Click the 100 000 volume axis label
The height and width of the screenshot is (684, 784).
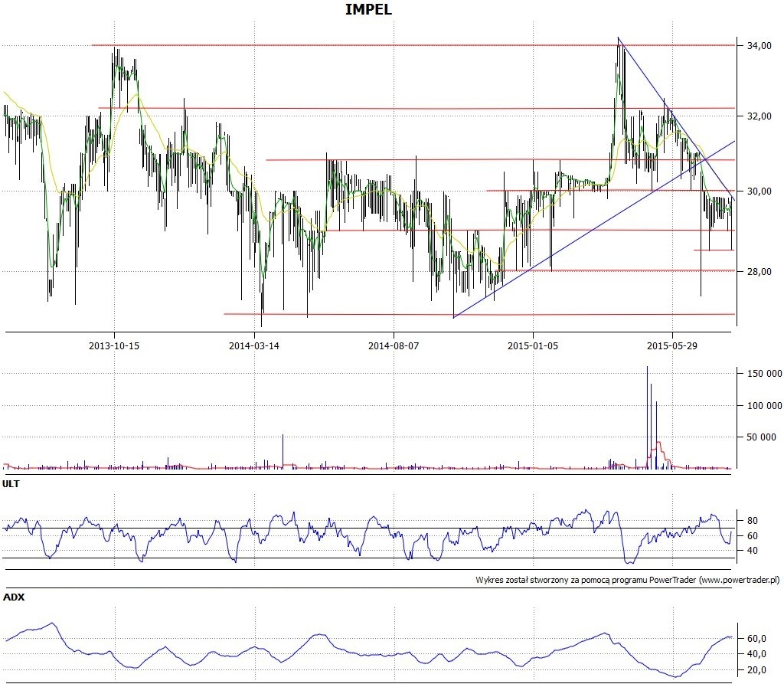tap(765, 406)
